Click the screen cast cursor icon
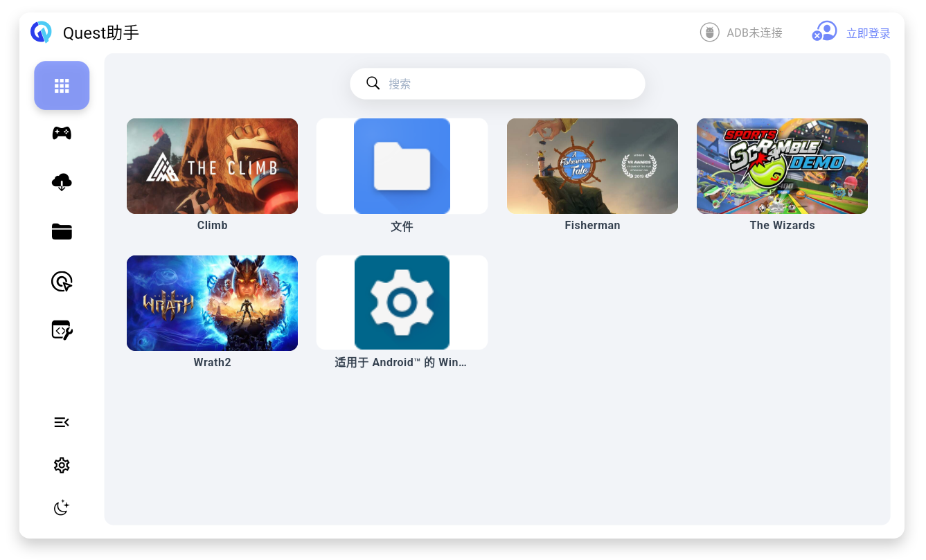Screen dimensions: 926x560 (62, 281)
